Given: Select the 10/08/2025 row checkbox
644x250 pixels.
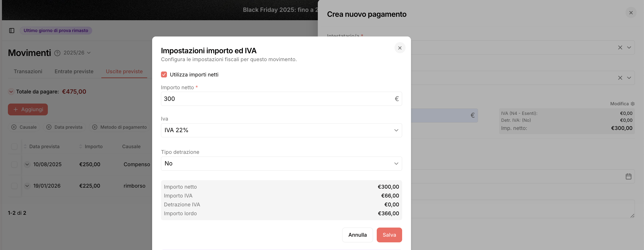Looking at the screenshot, I should (14, 164).
